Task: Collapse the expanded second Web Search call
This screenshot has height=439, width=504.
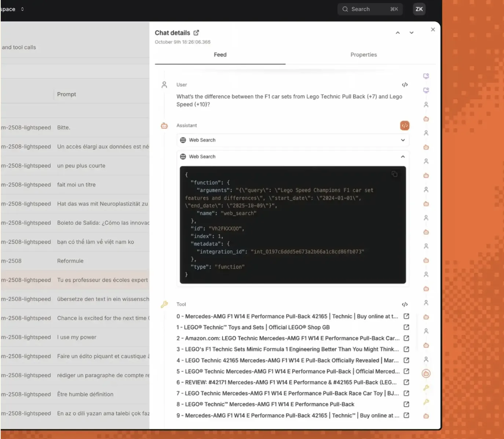Action: tap(403, 156)
